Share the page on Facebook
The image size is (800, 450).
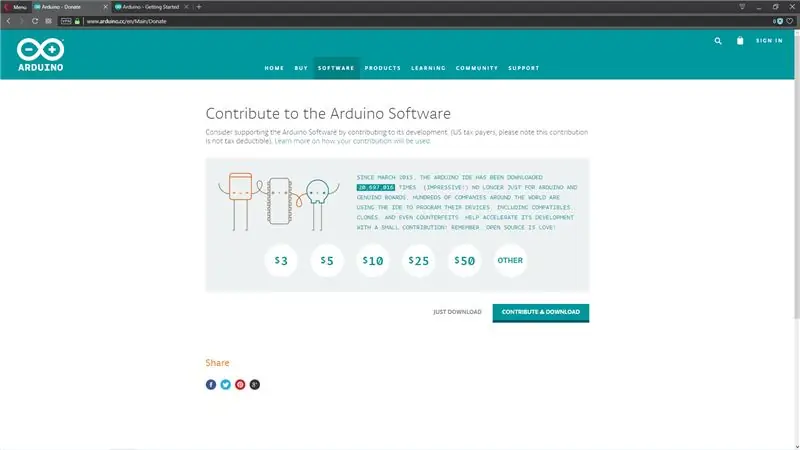[x=211, y=385]
